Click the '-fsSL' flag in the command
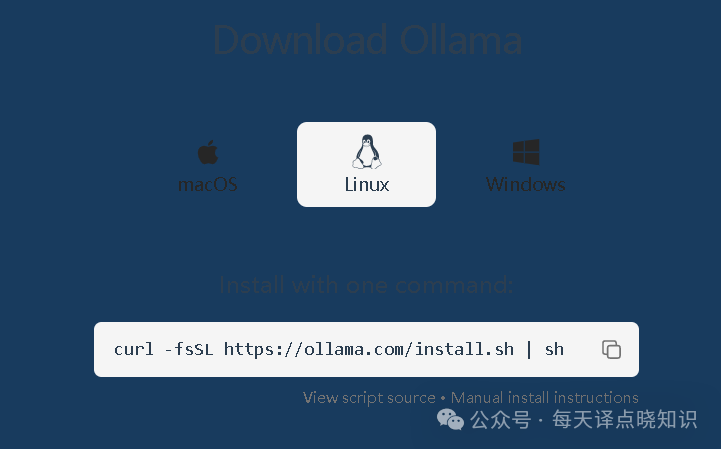This screenshot has height=449, width=721. coord(189,349)
